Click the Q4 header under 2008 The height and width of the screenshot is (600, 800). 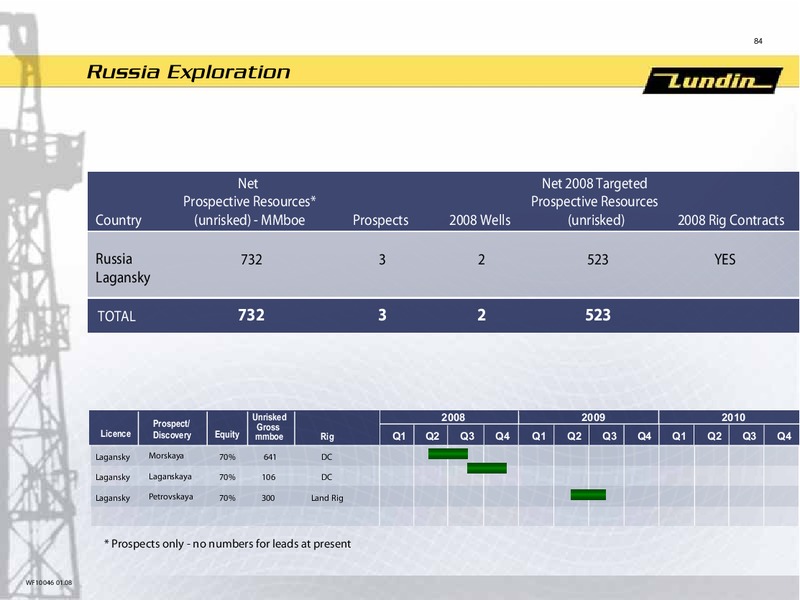(x=502, y=436)
